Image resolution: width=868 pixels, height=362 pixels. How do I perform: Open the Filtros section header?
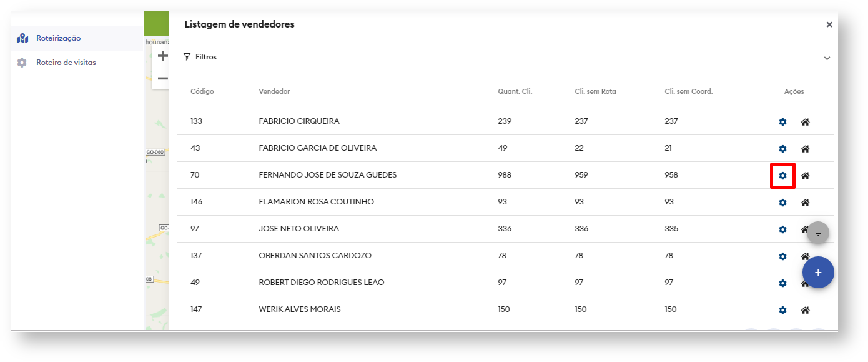click(x=206, y=57)
